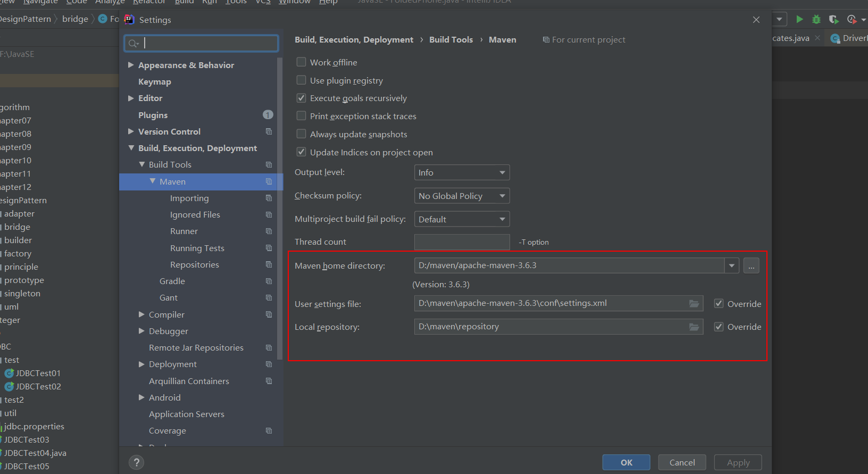Select Keymap in settings tree
This screenshot has height=474, width=868.
[x=155, y=81]
